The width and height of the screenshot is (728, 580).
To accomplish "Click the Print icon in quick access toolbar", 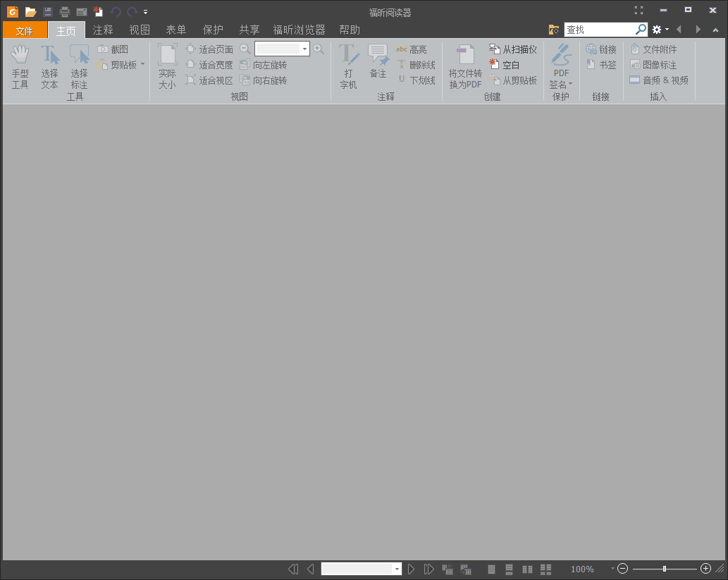I will pyautogui.click(x=65, y=11).
